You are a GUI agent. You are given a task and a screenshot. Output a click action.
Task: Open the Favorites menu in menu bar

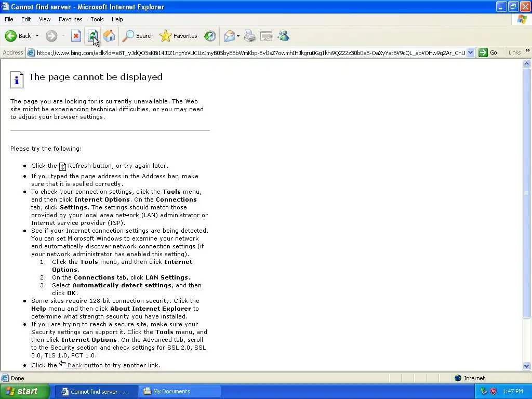70,19
